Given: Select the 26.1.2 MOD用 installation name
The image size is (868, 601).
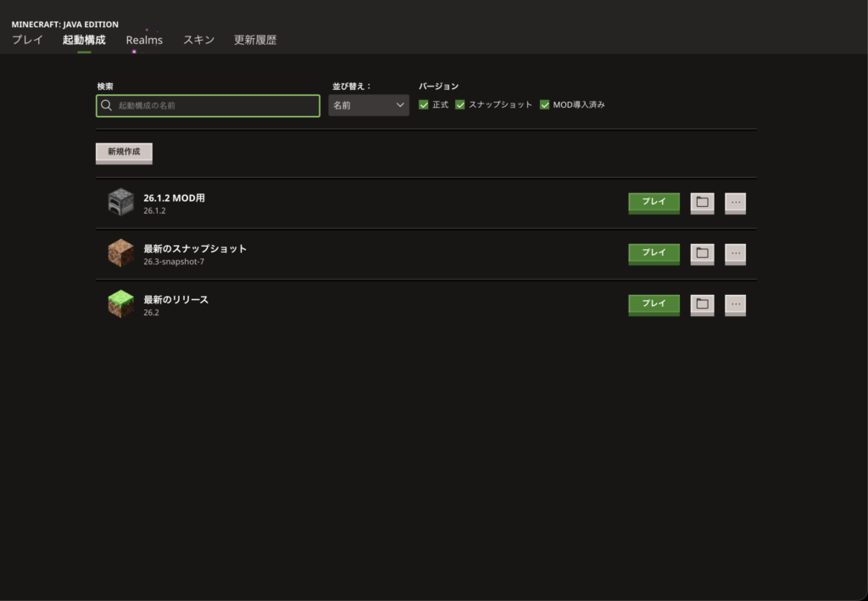Looking at the screenshot, I should tap(174, 198).
